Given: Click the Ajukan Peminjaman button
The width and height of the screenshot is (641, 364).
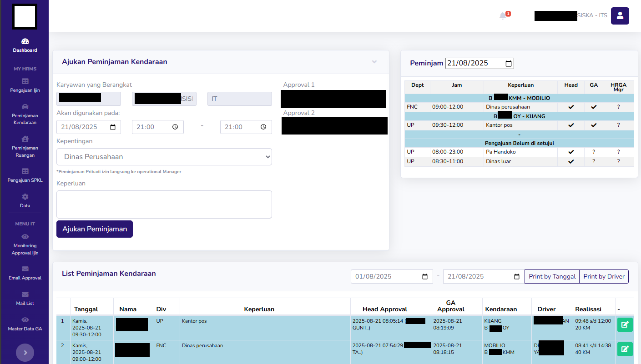Looking at the screenshot, I should click(95, 229).
